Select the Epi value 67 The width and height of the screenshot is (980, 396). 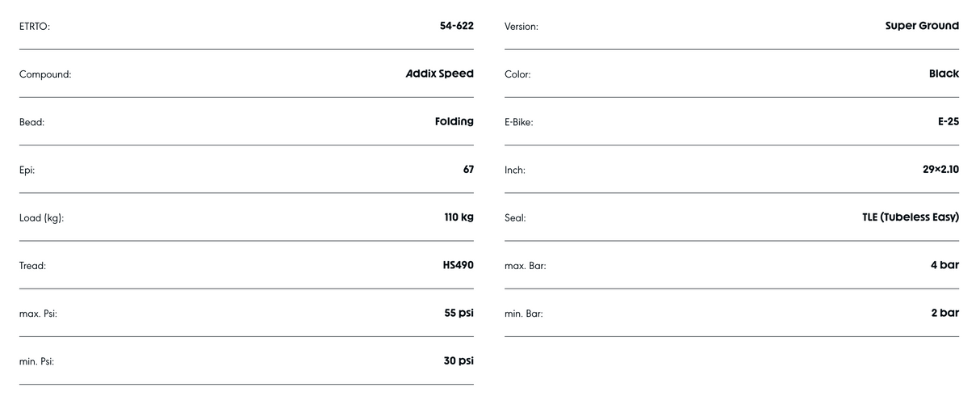tap(468, 170)
